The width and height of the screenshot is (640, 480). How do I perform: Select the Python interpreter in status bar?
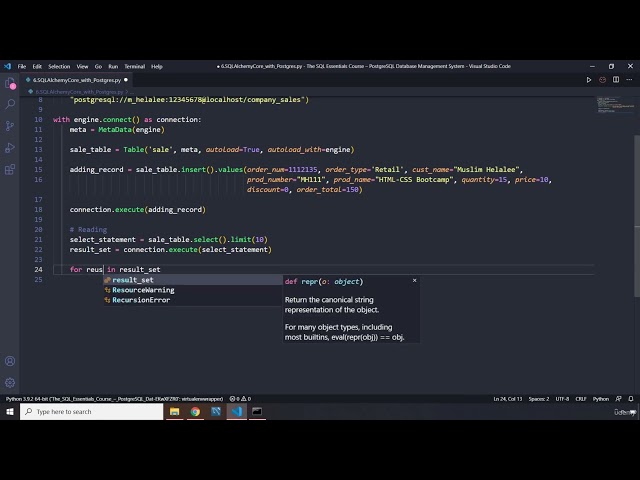(x=114, y=399)
